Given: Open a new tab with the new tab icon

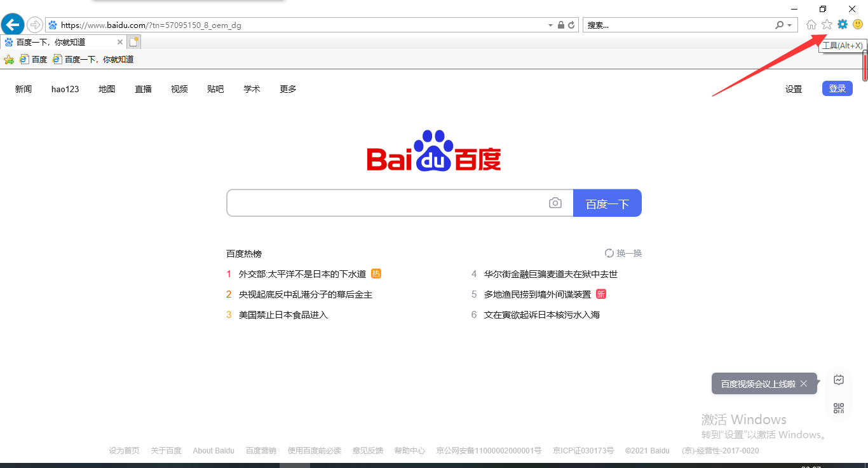Looking at the screenshot, I should (x=133, y=41).
